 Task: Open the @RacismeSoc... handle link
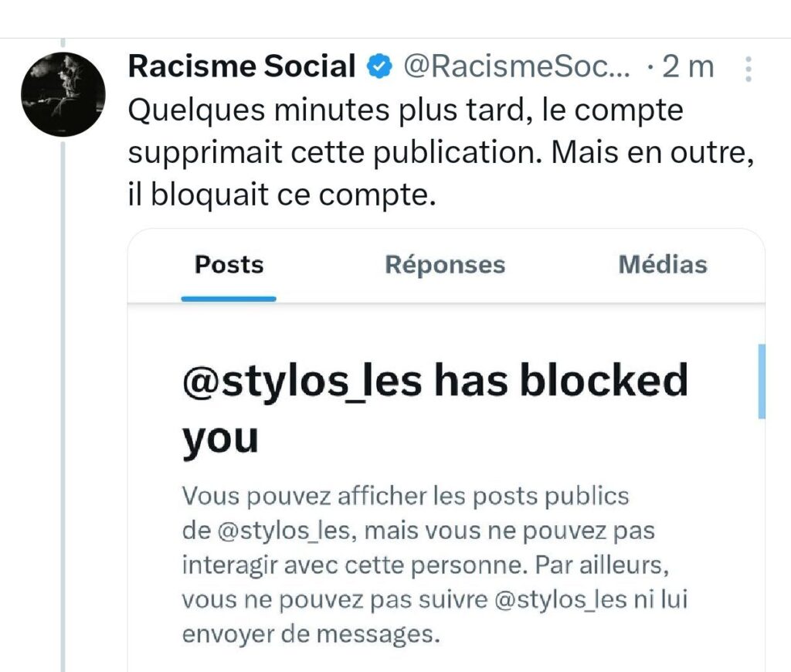(x=518, y=68)
